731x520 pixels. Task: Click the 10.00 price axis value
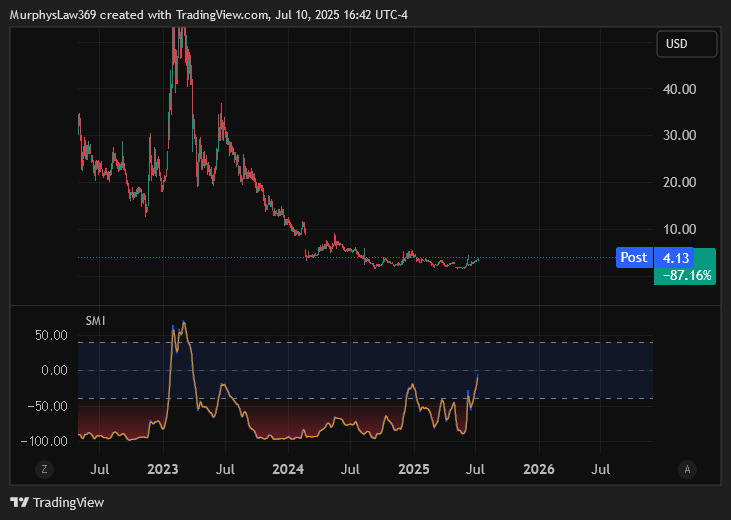(679, 229)
